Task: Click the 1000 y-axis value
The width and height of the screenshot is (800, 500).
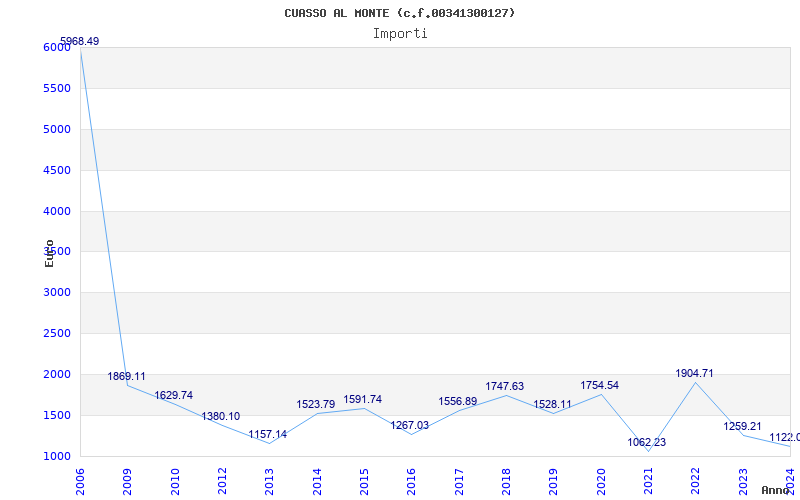Action: pyautogui.click(x=57, y=456)
